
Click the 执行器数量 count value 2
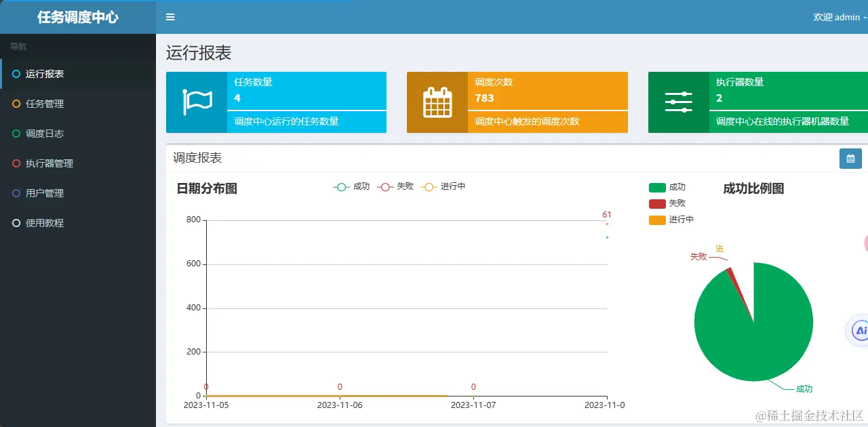click(719, 98)
